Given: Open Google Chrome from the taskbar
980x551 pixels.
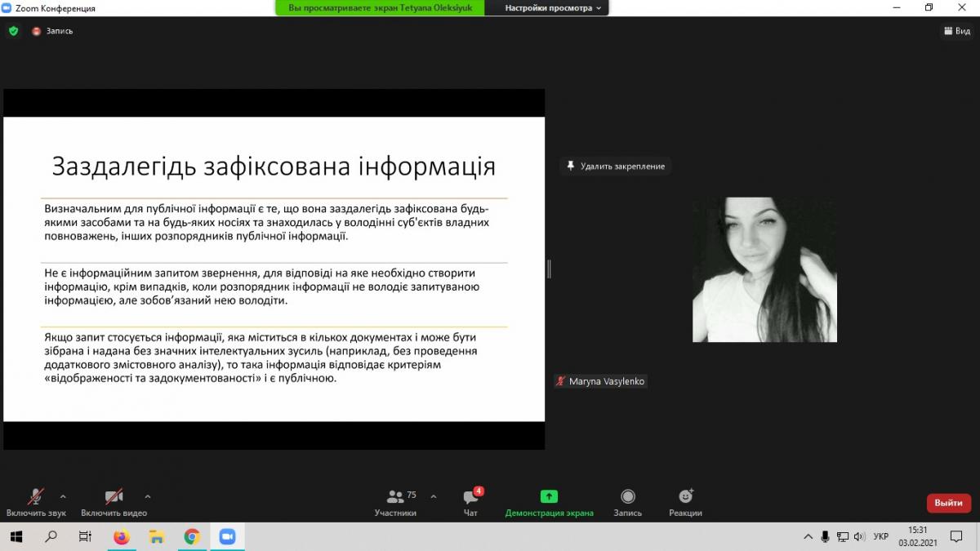Looking at the screenshot, I should tap(192, 536).
